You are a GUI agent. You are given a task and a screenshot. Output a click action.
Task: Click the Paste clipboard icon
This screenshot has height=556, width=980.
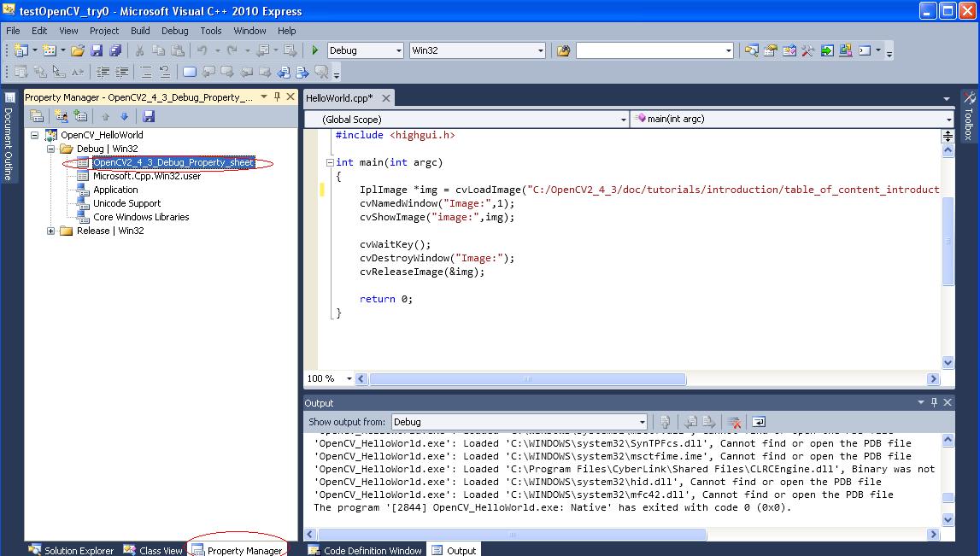(x=178, y=50)
